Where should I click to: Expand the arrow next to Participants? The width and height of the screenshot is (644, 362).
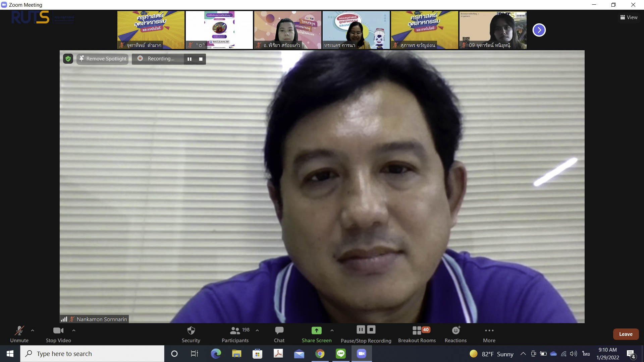(257, 330)
